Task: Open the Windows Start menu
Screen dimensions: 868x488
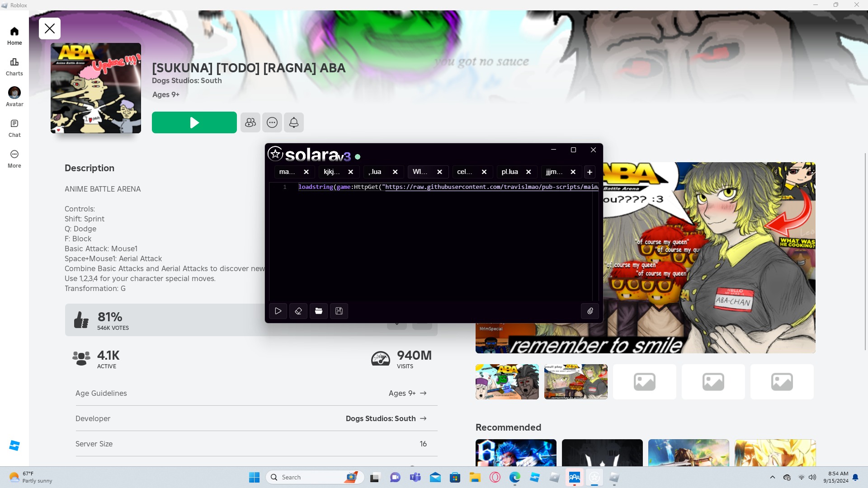Action: pos(254,477)
